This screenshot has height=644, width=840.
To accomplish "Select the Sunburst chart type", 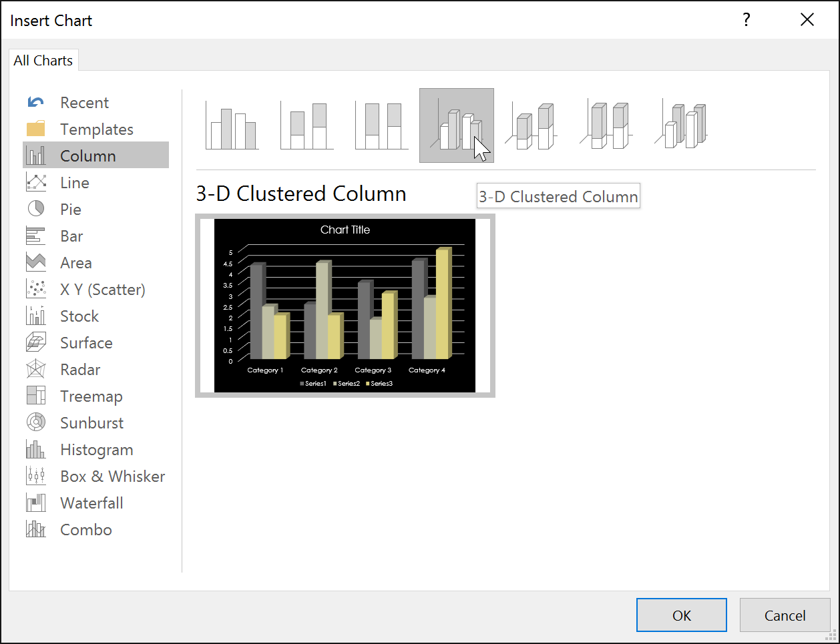I will pyautogui.click(x=91, y=422).
